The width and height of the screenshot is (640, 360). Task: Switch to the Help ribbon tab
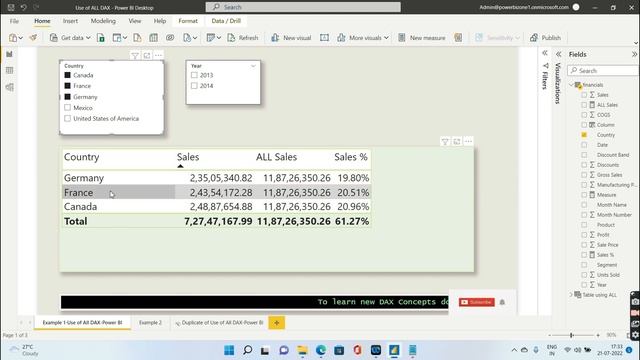coord(160,21)
